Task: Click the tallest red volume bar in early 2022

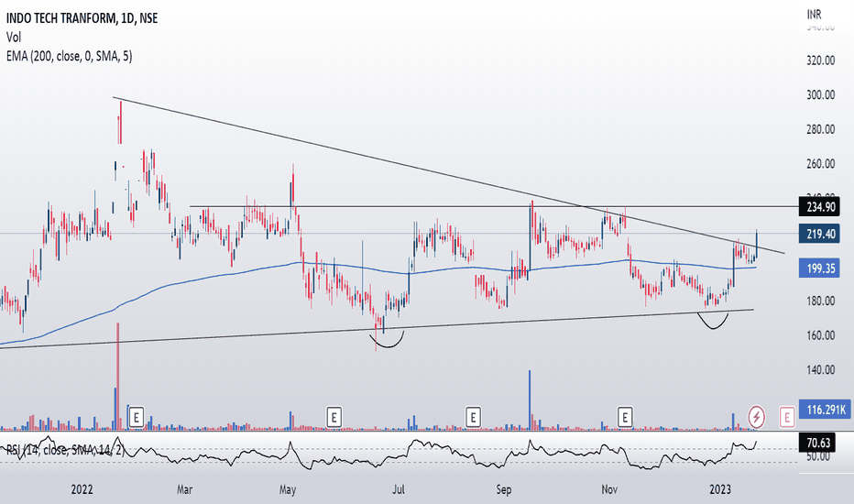Action: [117, 376]
